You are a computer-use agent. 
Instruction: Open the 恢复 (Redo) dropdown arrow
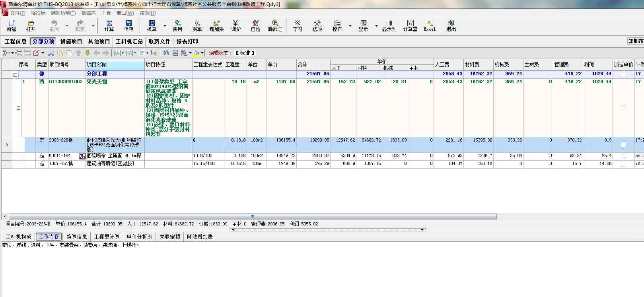(93, 26)
